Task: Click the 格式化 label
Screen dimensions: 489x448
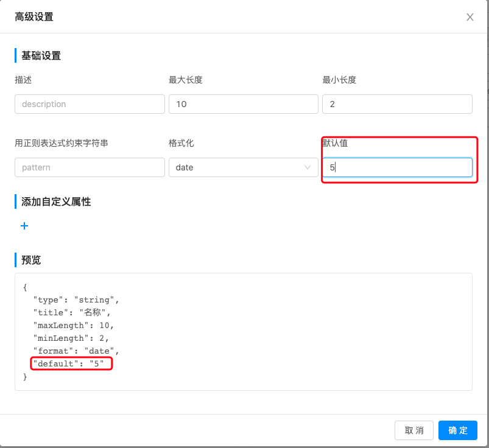Action: (181, 144)
